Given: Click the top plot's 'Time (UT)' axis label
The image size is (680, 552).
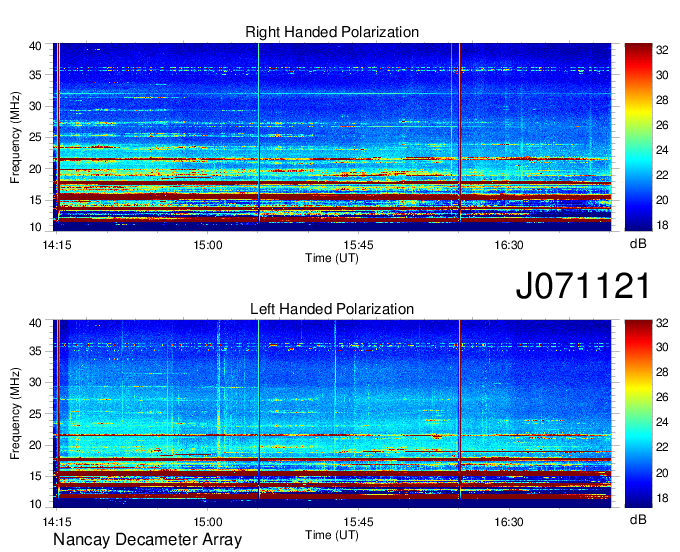Looking at the screenshot, I should (332, 258).
